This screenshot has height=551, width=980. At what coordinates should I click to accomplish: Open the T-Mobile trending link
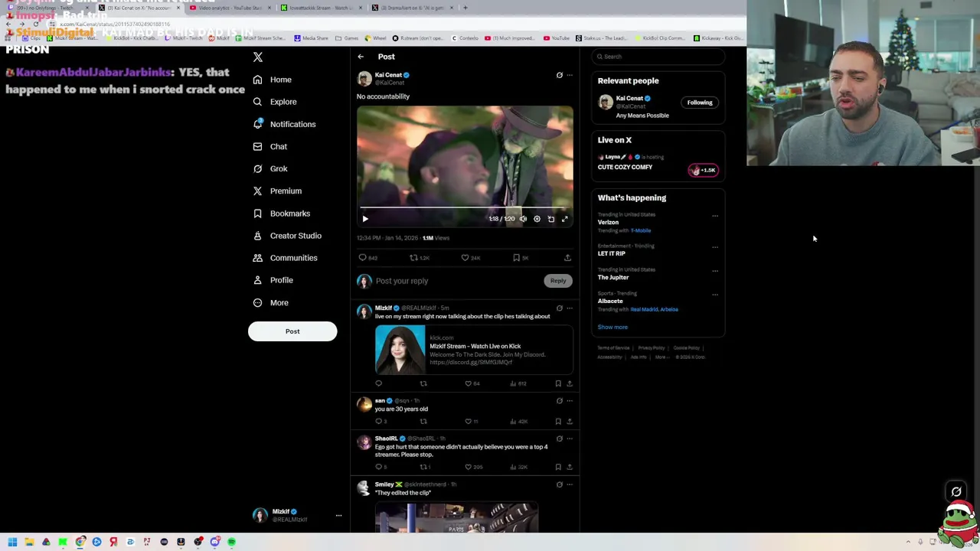click(641, 230)
